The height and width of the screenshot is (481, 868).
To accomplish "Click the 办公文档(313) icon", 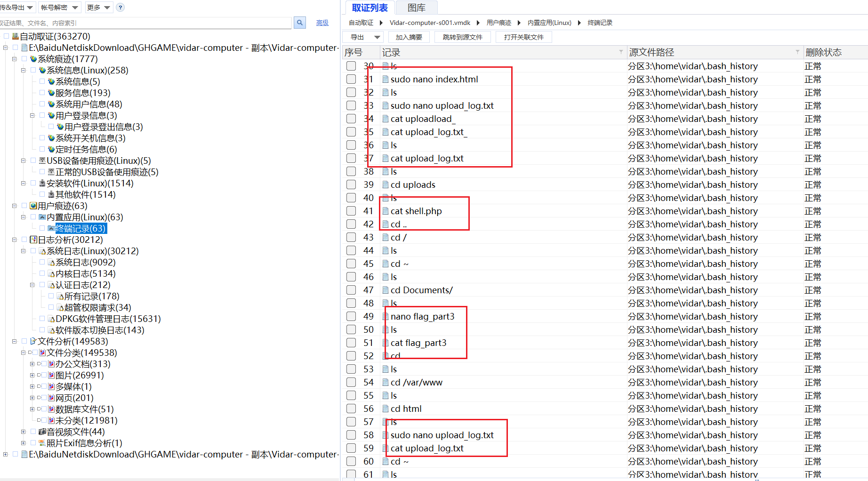I will (x=51, y=364).
